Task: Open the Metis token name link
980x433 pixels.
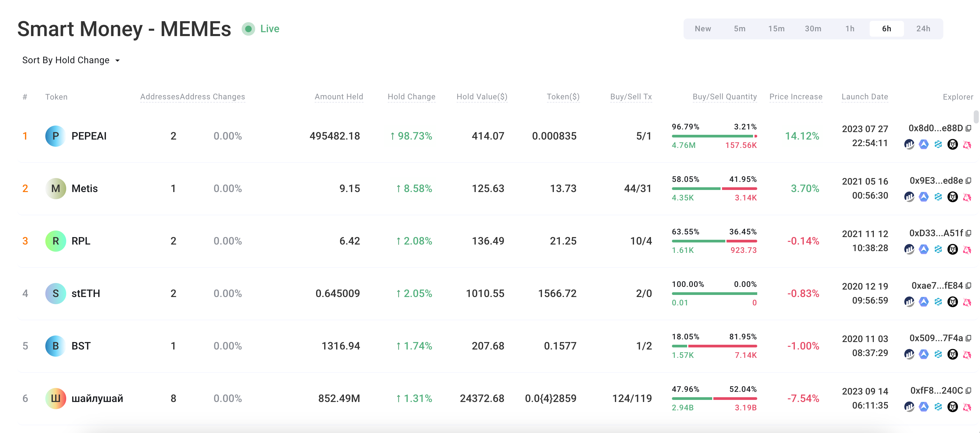Action: [84, 189]
